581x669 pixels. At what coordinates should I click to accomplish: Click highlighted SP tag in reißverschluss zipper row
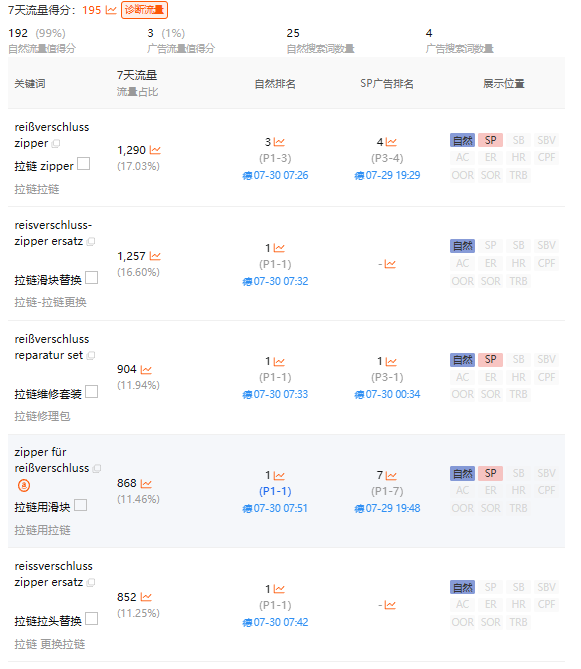[x=491, y=140]
